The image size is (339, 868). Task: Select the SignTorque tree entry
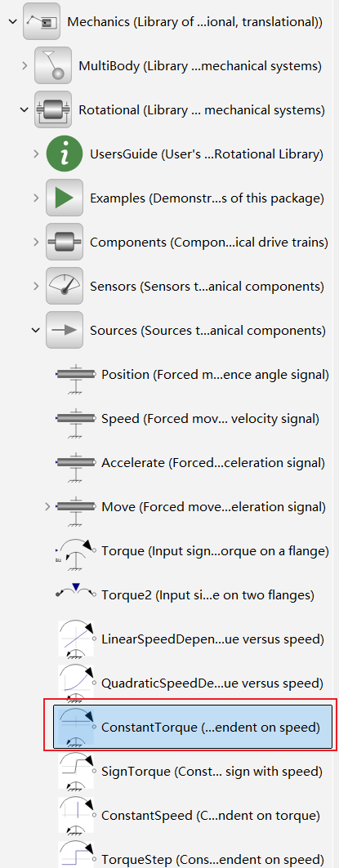tap(190, 771)
